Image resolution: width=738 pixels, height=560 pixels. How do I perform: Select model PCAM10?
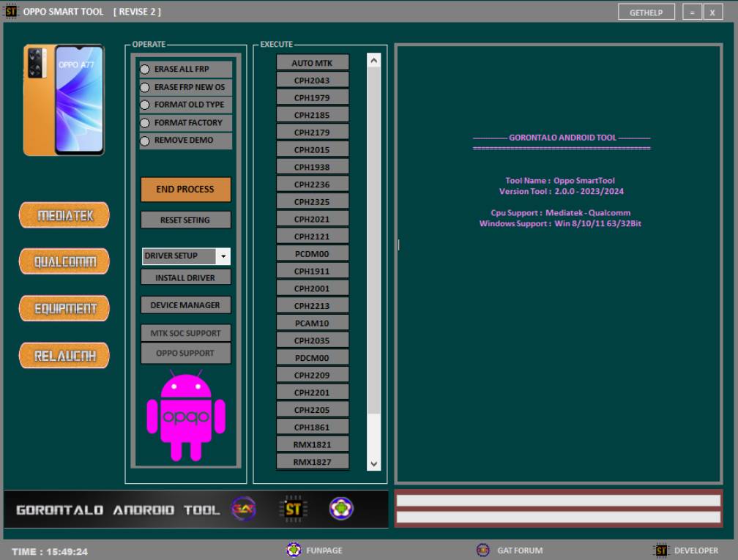[313, 324]
